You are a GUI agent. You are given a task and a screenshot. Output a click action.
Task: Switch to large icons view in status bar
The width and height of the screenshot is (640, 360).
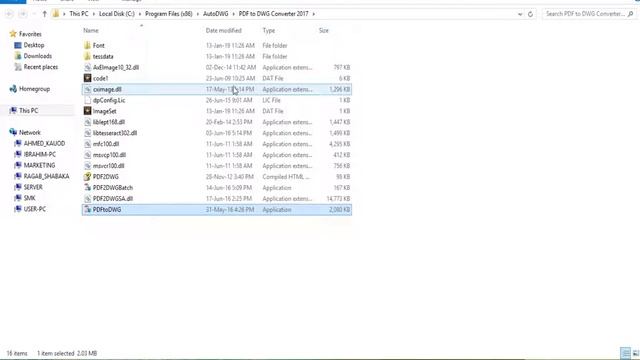(x=635, y=353)
